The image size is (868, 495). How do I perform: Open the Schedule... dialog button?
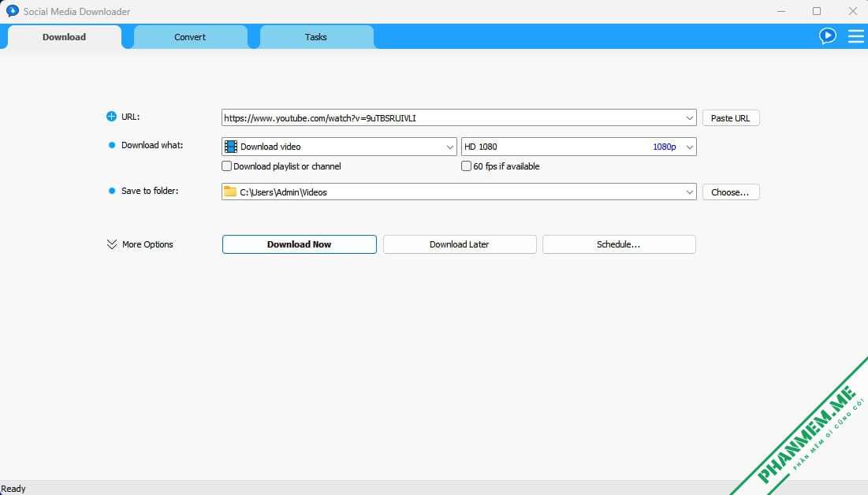(x=619, y=244)
